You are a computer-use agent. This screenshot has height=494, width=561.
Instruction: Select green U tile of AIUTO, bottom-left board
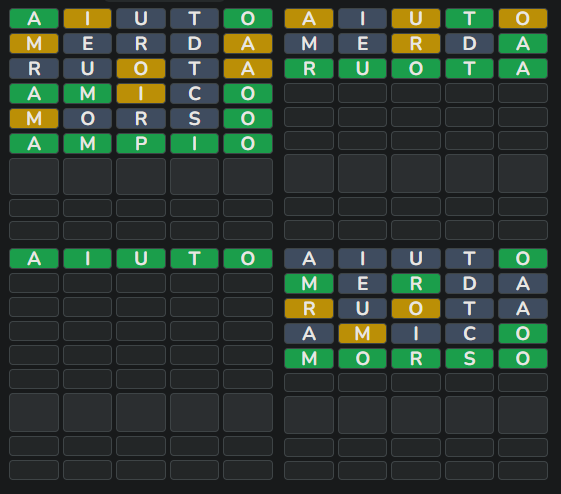(x=141, y=258)
